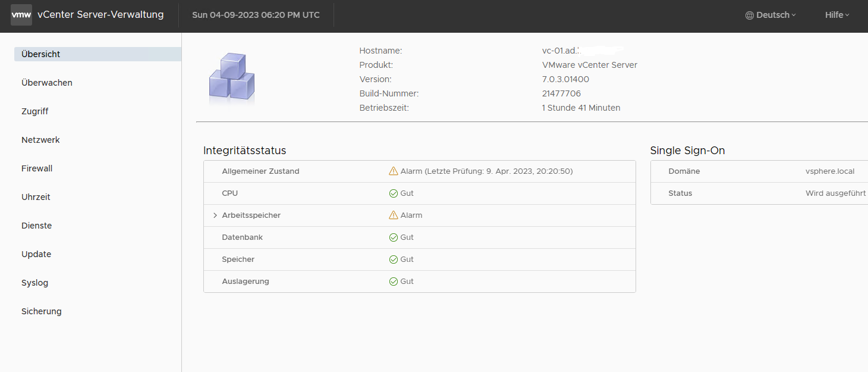Click the CPU green checkmark status icon
The width and height of the screenshot is (868, 372).
(393, 193)
